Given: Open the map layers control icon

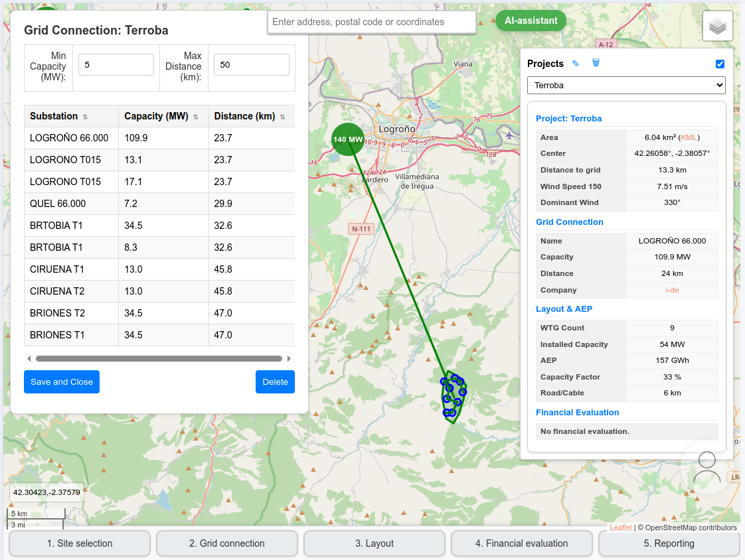Looking at the screenshot, I should (717, 27).
